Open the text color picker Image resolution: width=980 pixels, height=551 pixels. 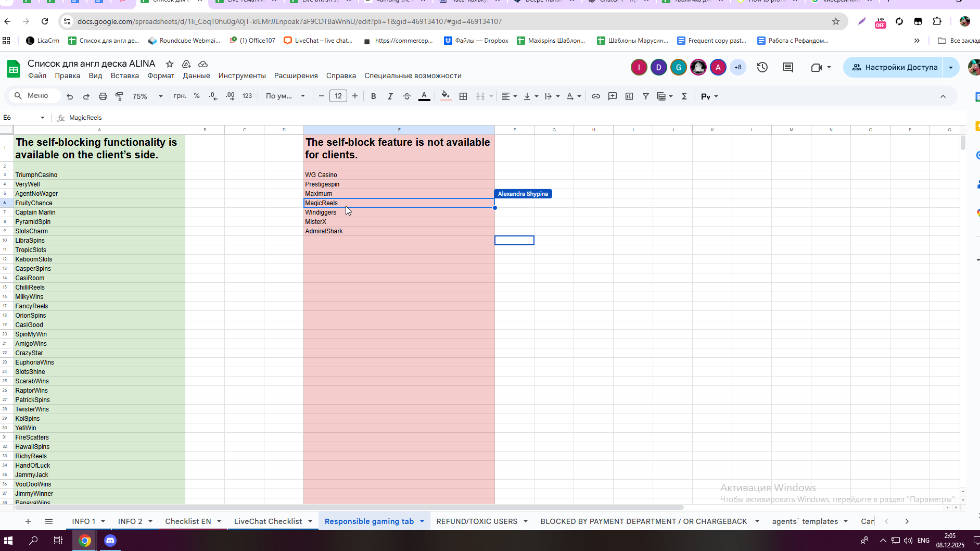(424, 96)
